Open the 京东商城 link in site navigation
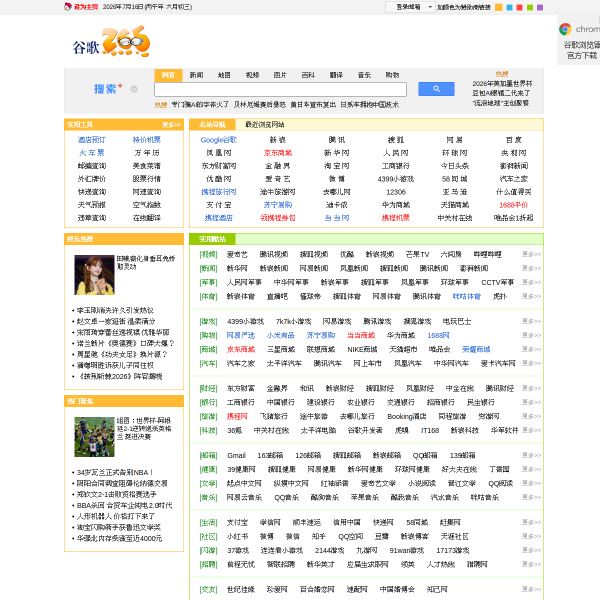Image resolution: width=600 pixels, height=600 pixels. coord(278,153)
